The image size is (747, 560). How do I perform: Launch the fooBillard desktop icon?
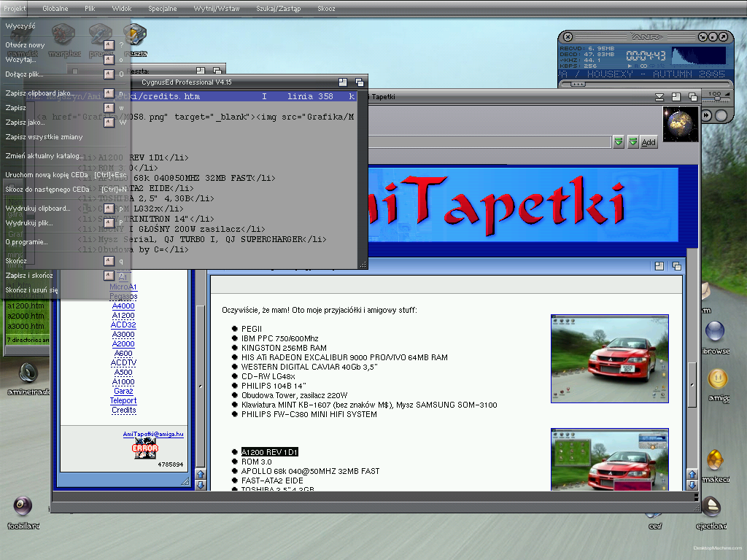pos(23,512)
